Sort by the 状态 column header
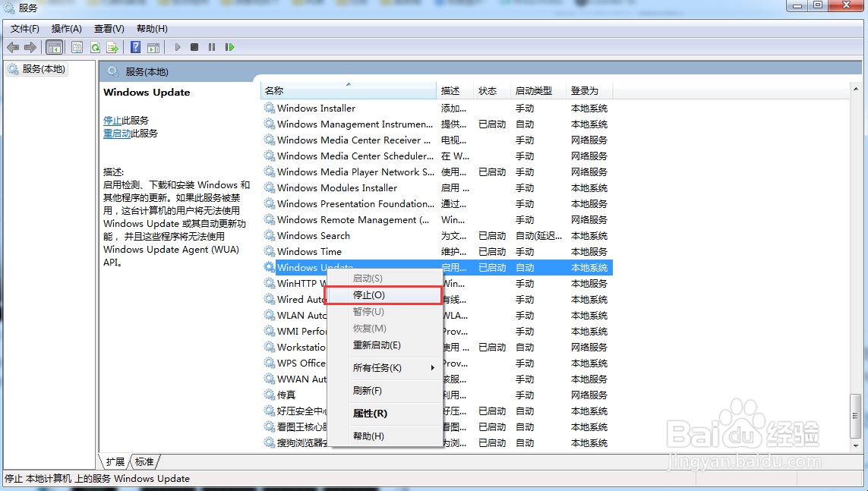868x491 pixels. point(492,90)
